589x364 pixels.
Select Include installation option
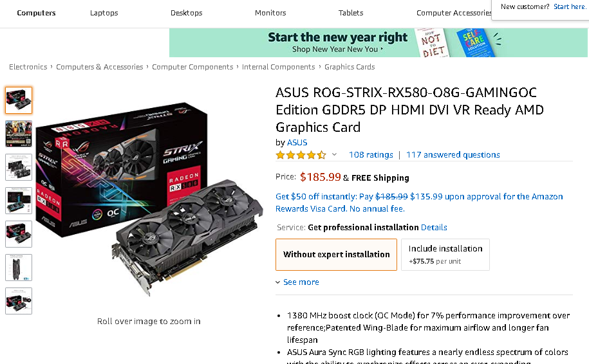pos(445,255)
